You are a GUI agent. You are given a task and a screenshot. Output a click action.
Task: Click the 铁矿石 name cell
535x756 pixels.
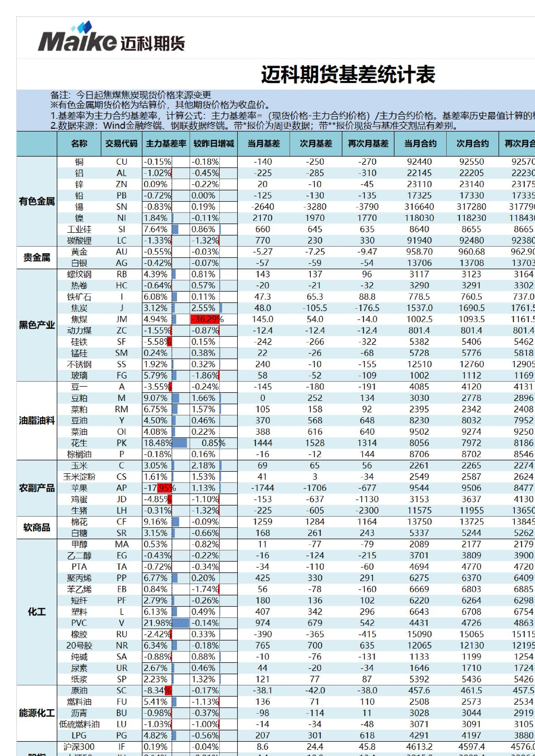[x=79, y=297]
